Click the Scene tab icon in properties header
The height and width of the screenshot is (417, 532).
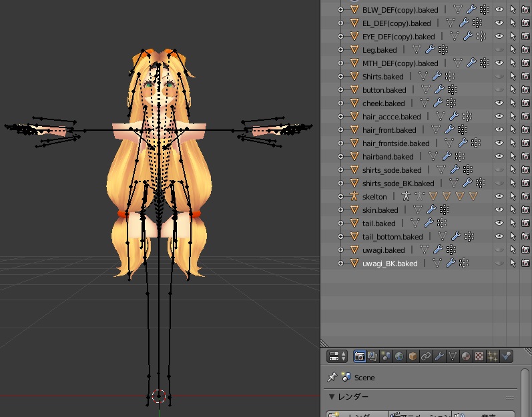pos(386,356)
